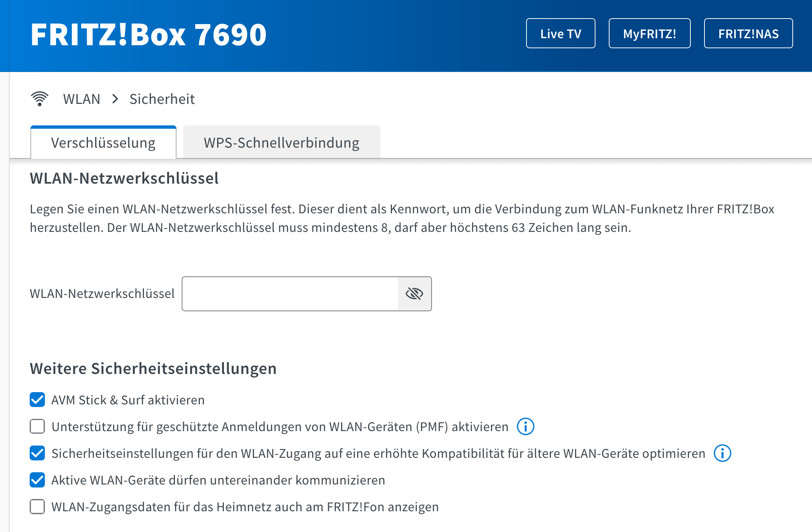Click the Sicherheit breadcrumb item
812x532 pixels.
click(x=162, y=99)
